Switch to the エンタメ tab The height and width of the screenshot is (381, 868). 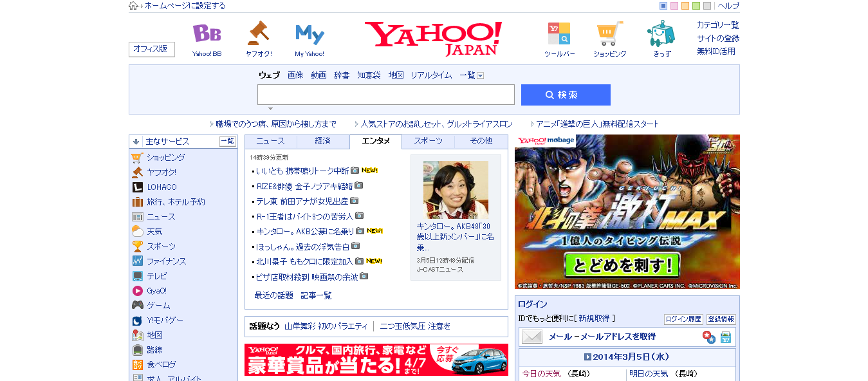coord(376,141)
